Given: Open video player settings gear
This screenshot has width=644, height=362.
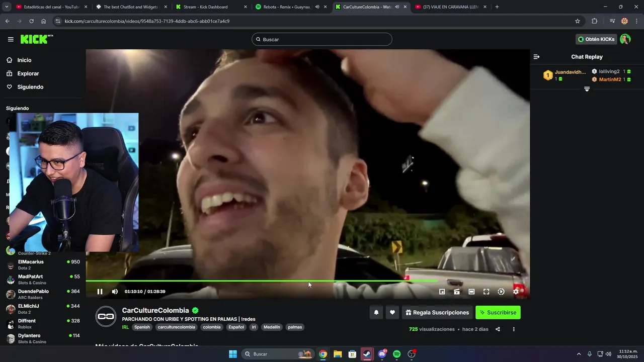Looking at the screenshot, I should click(516, 292).
